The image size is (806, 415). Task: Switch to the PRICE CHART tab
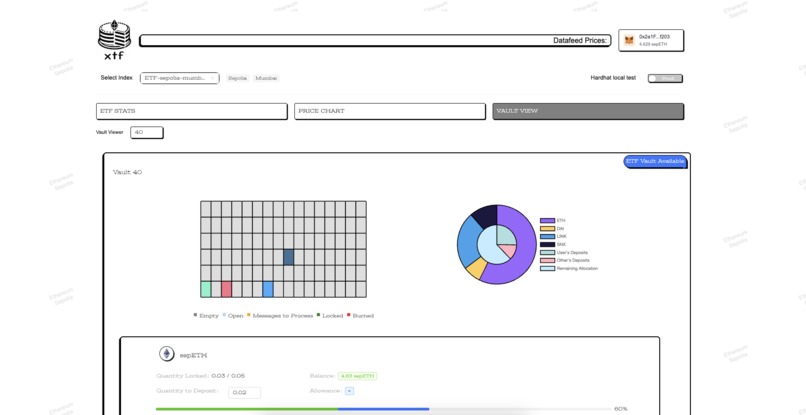pos(390,111)
